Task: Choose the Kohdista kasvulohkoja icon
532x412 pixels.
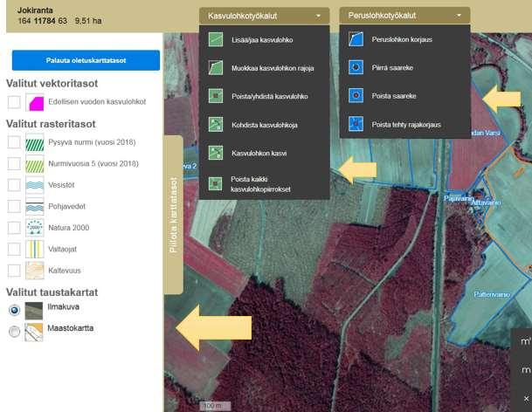Action: tap(216, 125)
